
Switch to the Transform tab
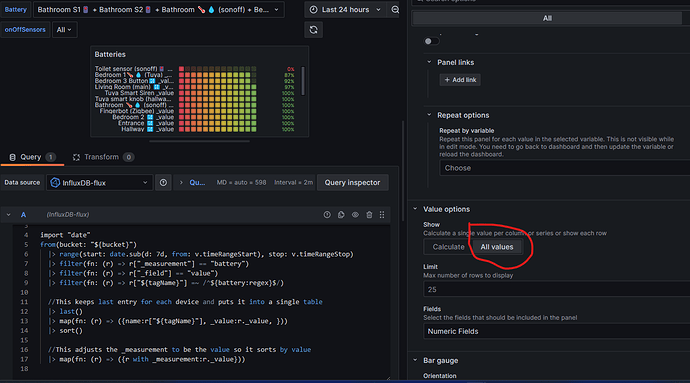tap(103, 157)
